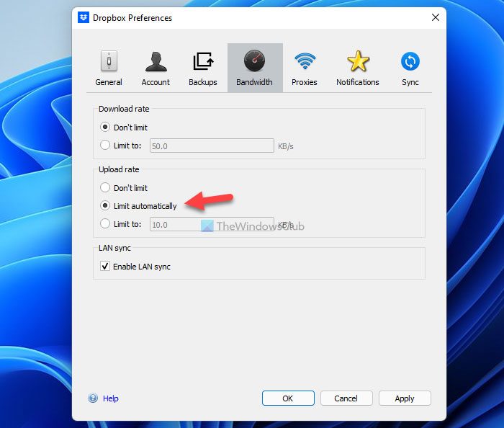
Task: Click the upload limit 10.0 field
Action: (x=212, y=224)
